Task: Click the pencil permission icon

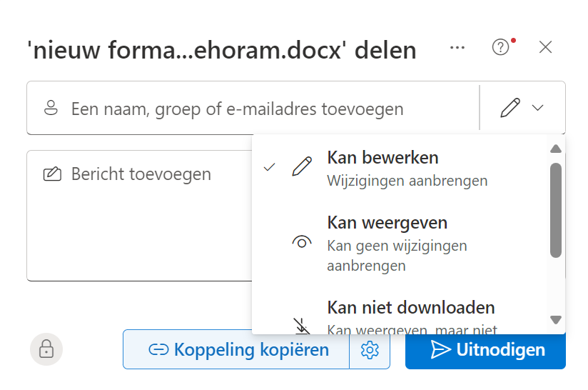Action: (510, 108)
